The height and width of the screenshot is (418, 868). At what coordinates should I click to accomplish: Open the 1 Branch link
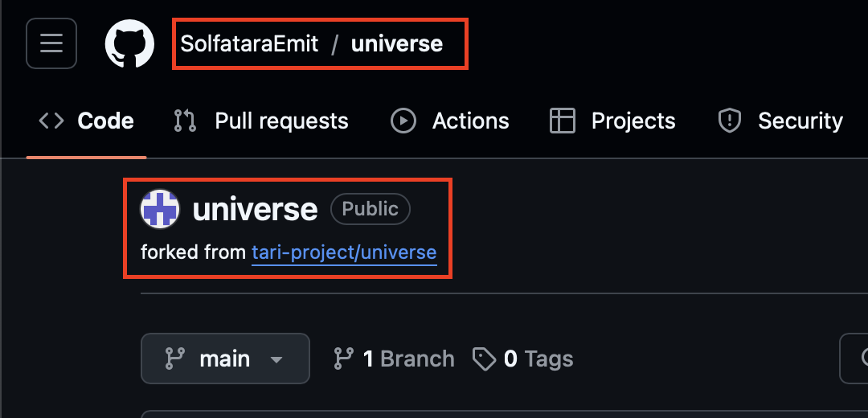click(408, 359)
